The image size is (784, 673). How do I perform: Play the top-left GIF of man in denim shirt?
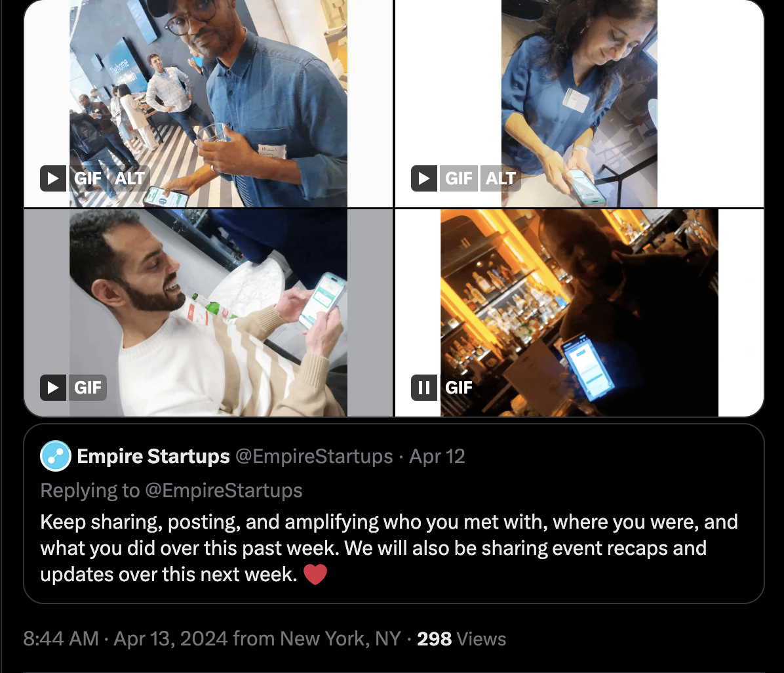53,178
